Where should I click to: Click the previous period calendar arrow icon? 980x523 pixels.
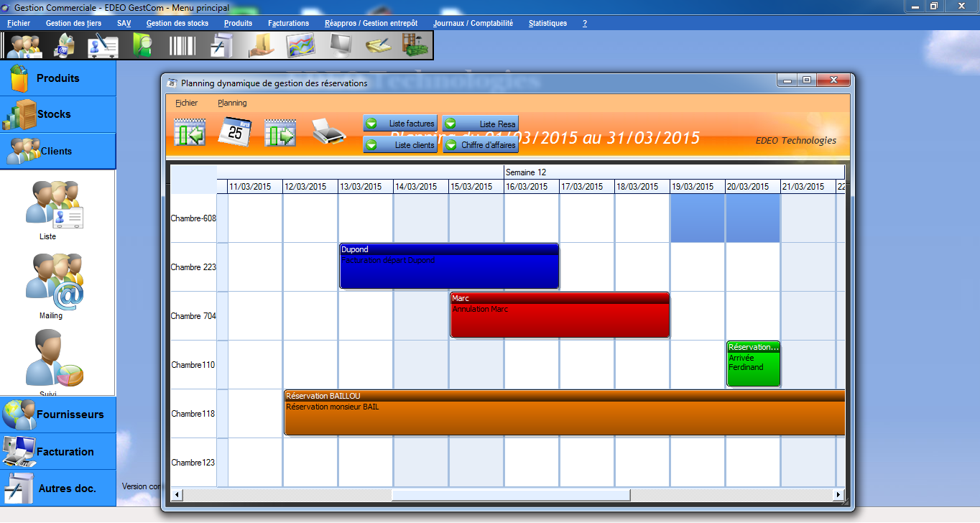click(190, 133)
